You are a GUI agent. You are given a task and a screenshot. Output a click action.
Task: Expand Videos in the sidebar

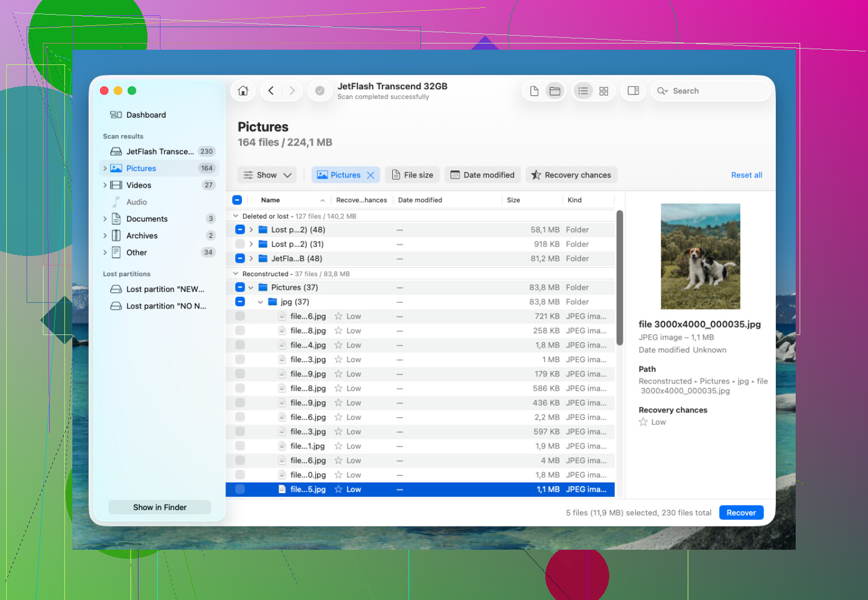105,185
